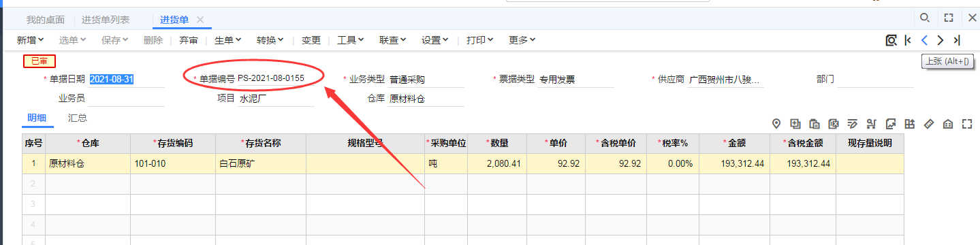Screen dimensions: 980x245
Task: Click the ruler icon in the grid toolbar
Action: point(928,124)
